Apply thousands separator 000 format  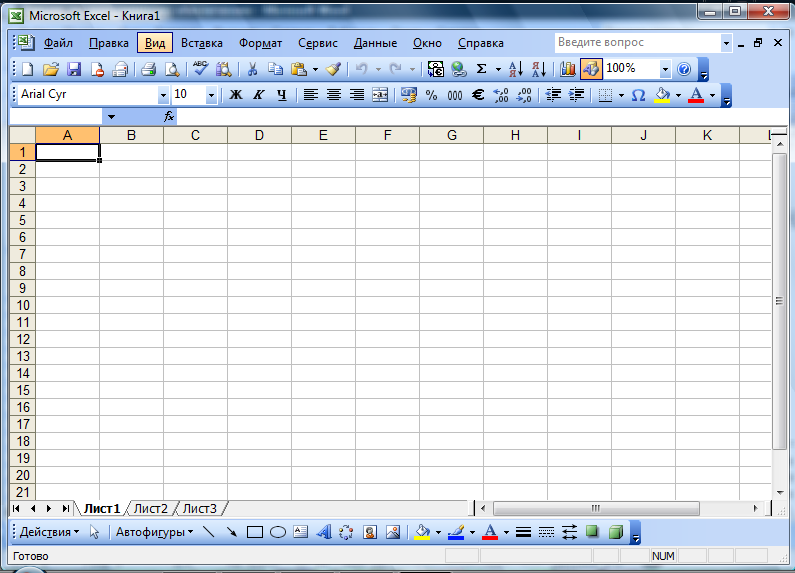point(455,95)
